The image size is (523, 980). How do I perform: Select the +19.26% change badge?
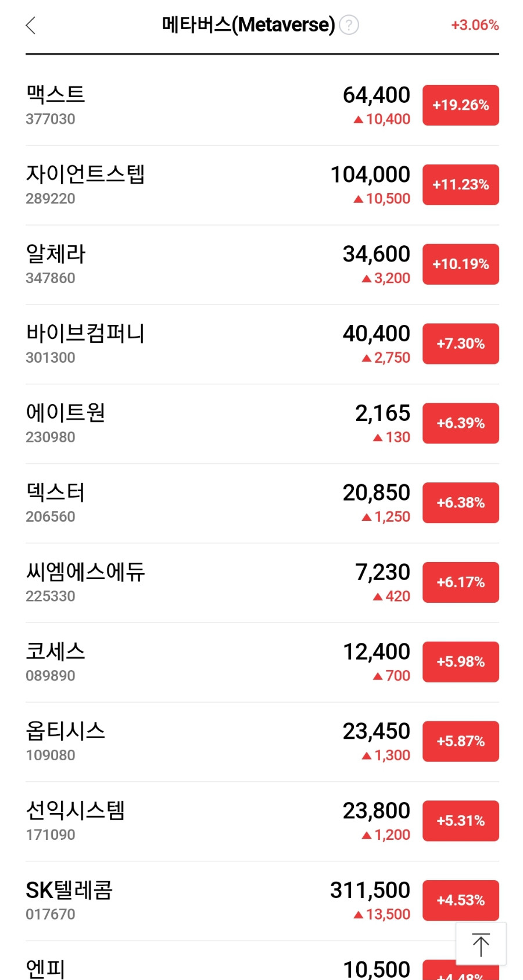tap(461, 105)
